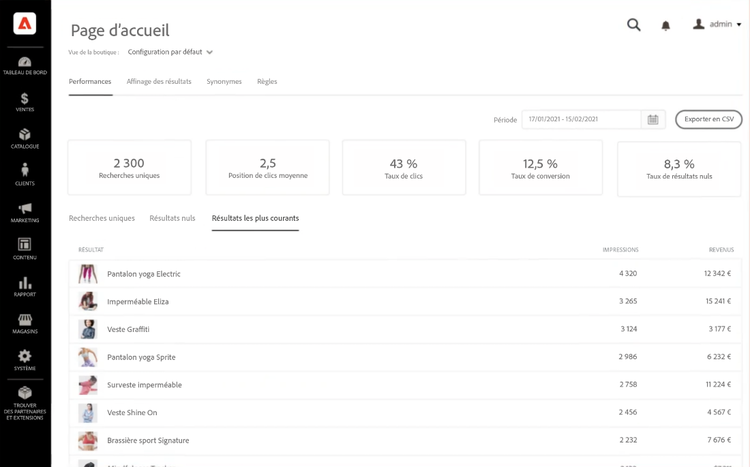Open the Tableau de bord sidebar icon
This screenshot has height=467, width=750.
[25, 63]
